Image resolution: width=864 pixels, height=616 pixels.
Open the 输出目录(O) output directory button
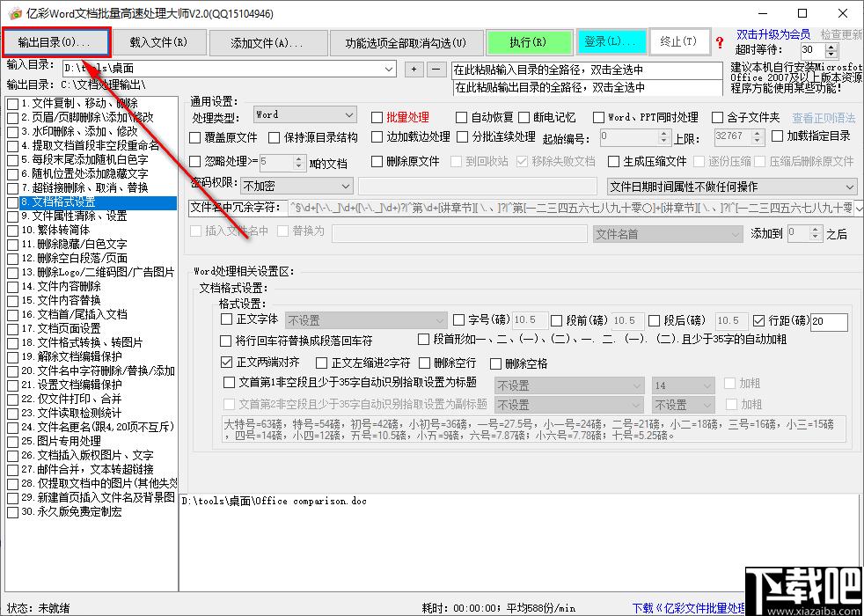coord(57,42)
